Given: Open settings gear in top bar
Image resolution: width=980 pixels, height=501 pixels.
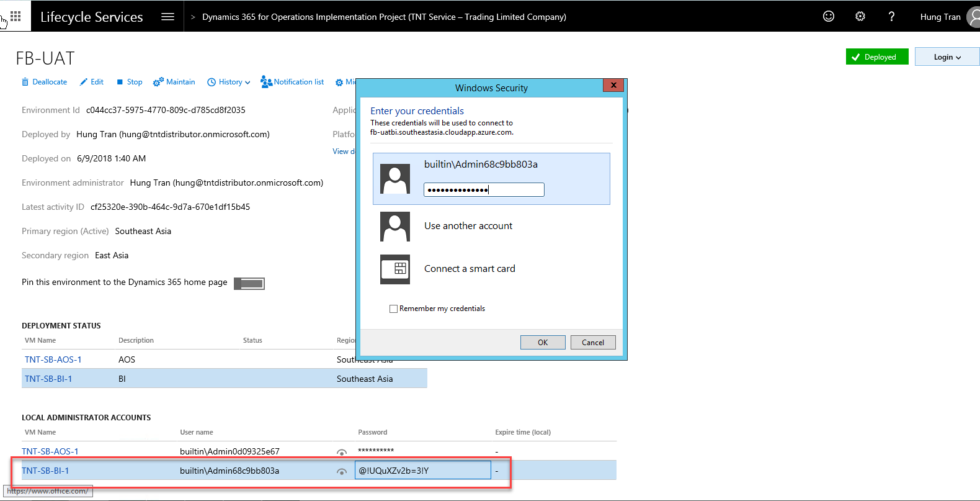Looking at the screenshot, I should [860, 16].
